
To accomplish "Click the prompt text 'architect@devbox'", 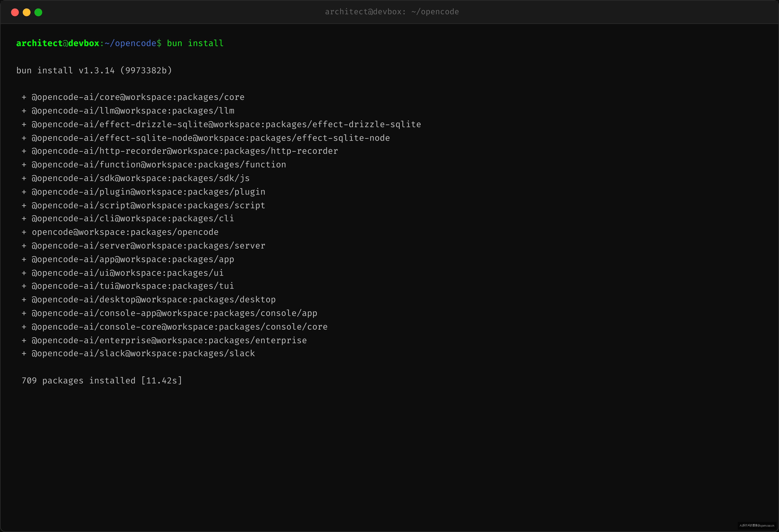I will tap(58, 43).
